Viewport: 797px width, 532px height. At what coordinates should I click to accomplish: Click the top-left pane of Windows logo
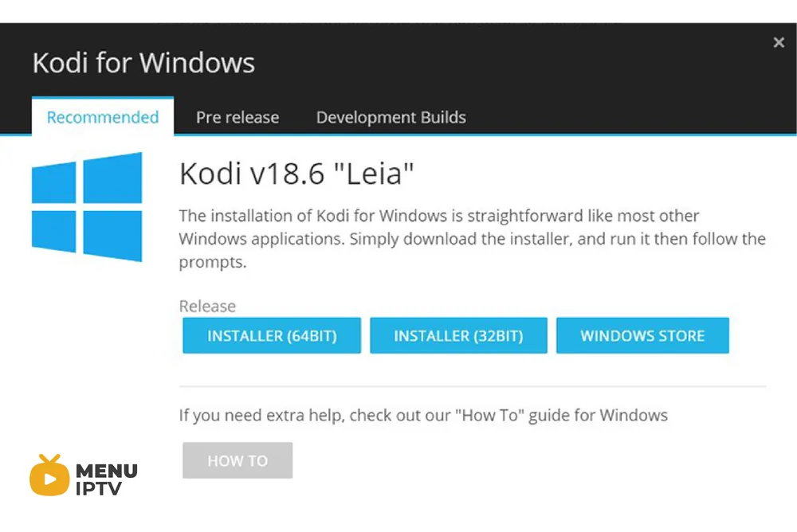[x=54, y=182]
